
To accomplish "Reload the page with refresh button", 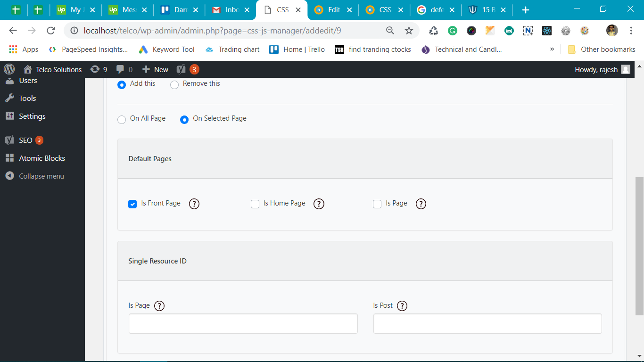I will tap(51, 31).
